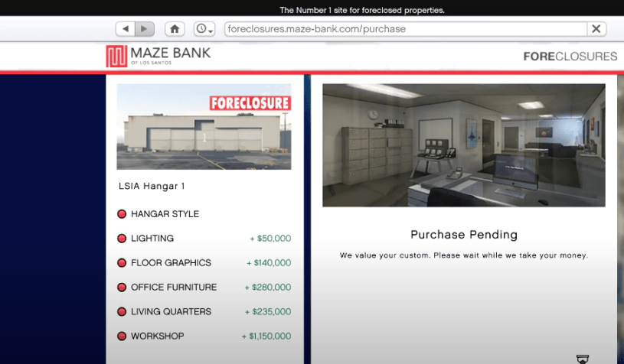624x364 pixels.
Task: Open the HANGAR STYLE option label
Action: (165, 214)
